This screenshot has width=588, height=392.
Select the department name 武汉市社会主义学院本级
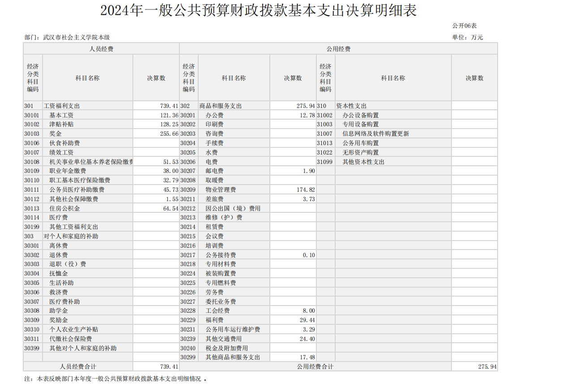click(76, 38)
